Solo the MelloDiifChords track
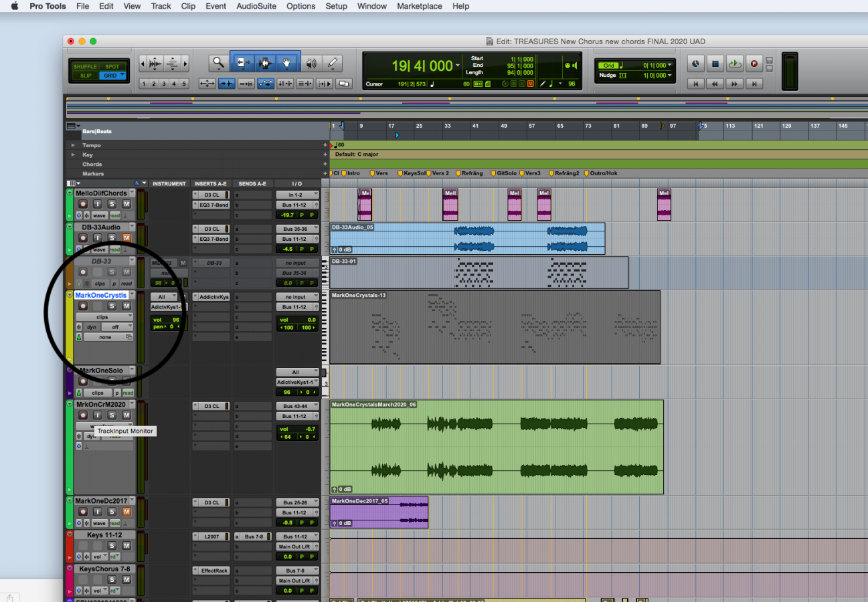The height and width of the screenshot is (602, 868). (112, 204)
